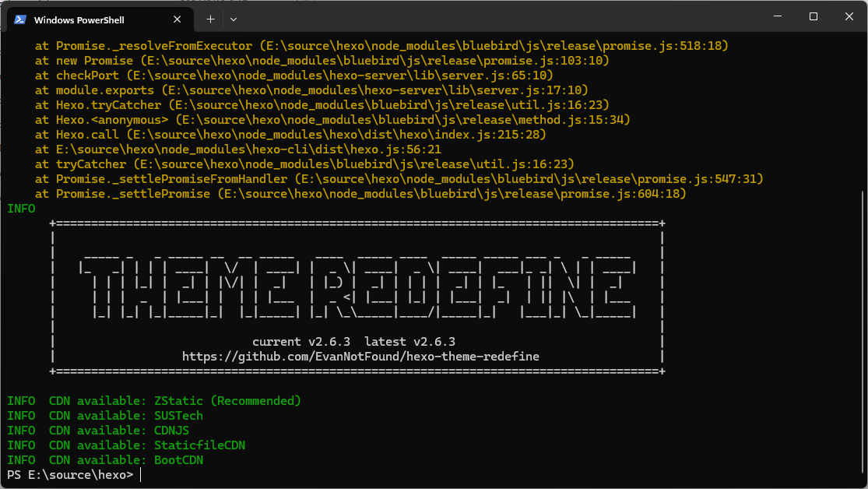Open a new tab with plus button

210,19
